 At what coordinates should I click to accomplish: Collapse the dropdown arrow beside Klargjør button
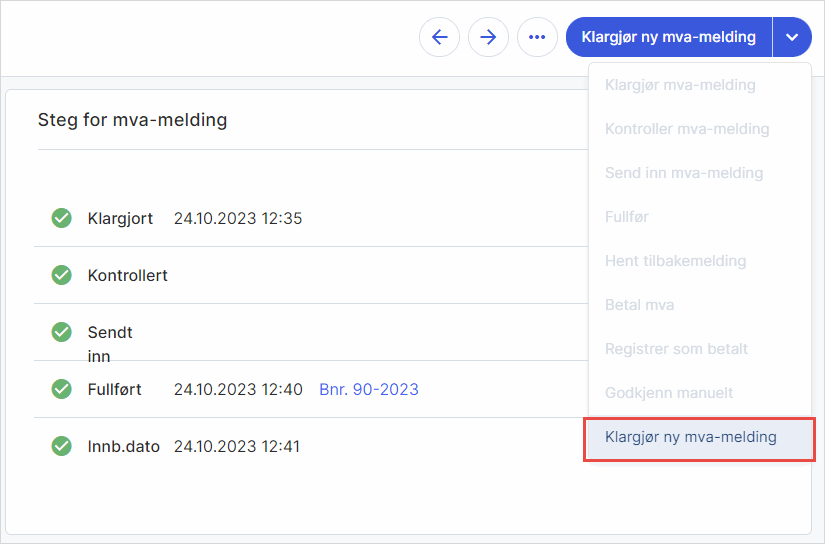[x=792, y=37]
